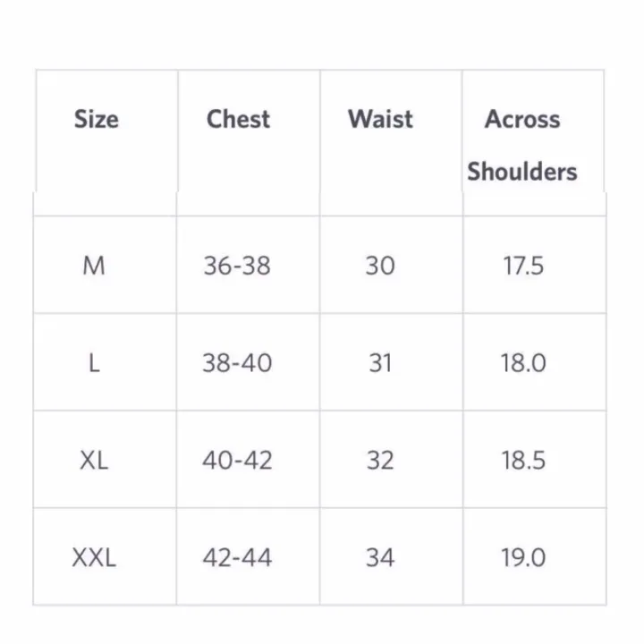Click the Size column header
Image resolution: width=644 pixels, height=644 pixels.
[96, 120]
